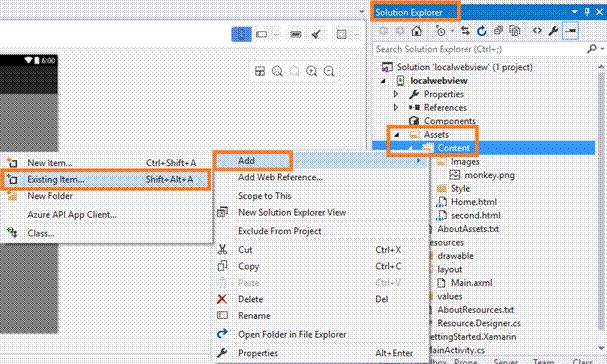Viewport: 607px width, 364px height.
Task: Click the Forward arrow in Solution Explorer toolbar
Action: [400, 31]
